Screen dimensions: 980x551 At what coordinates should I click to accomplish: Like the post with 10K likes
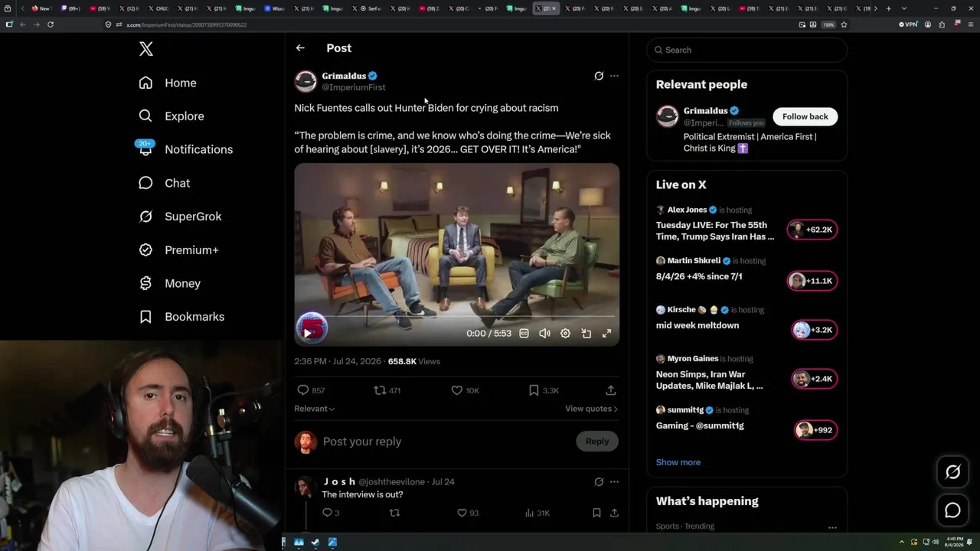465,390
